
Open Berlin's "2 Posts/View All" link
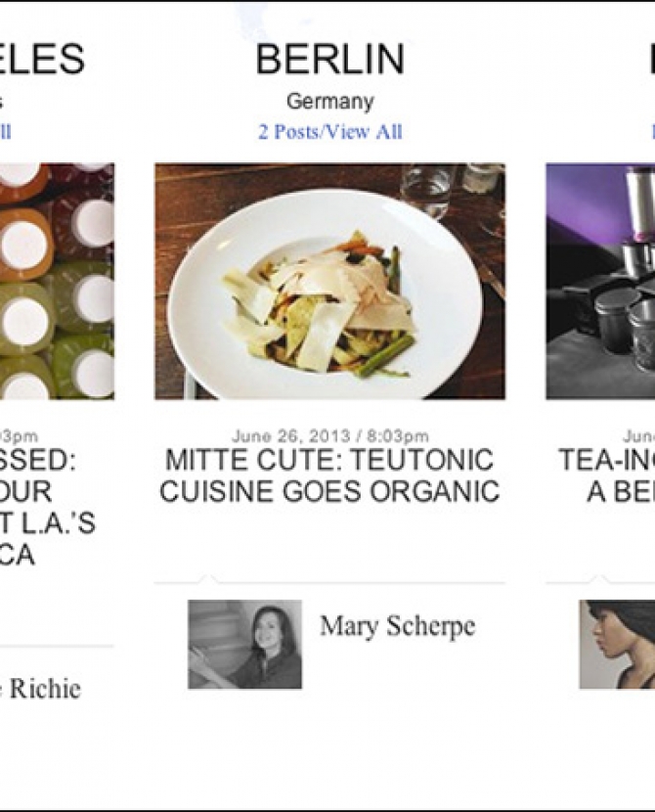tap(329, 132)
